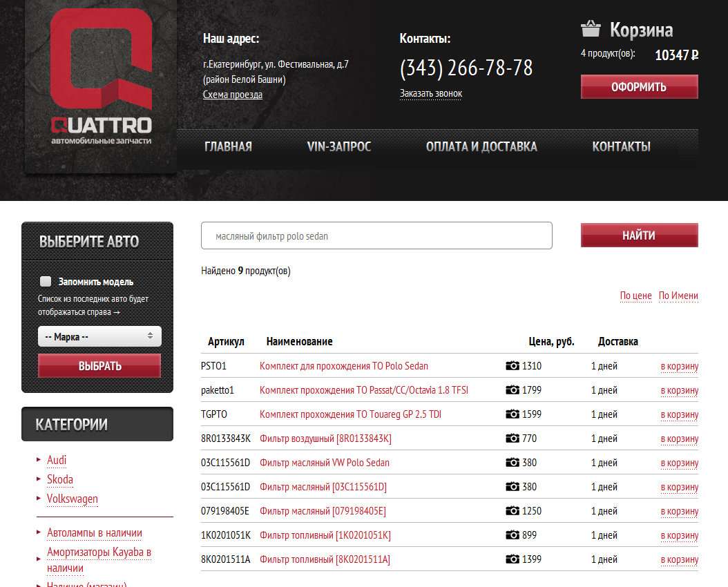Sort results По цене
The image size is (728, 587).
[x=635, y=296]
